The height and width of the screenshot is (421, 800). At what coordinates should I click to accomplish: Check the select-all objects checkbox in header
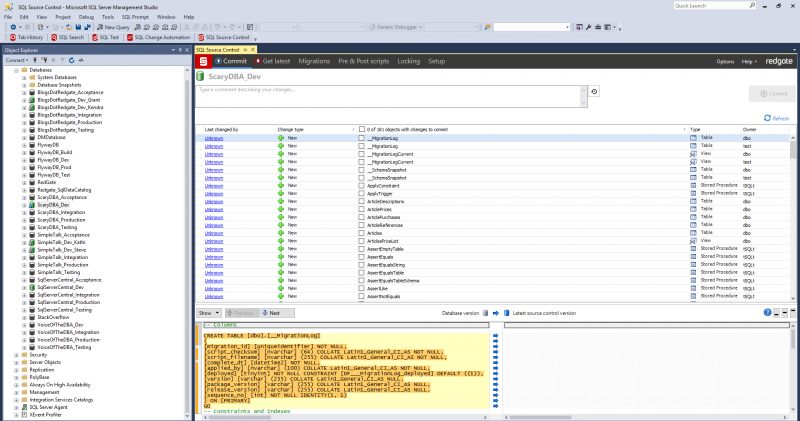click(x=362, y=130)
